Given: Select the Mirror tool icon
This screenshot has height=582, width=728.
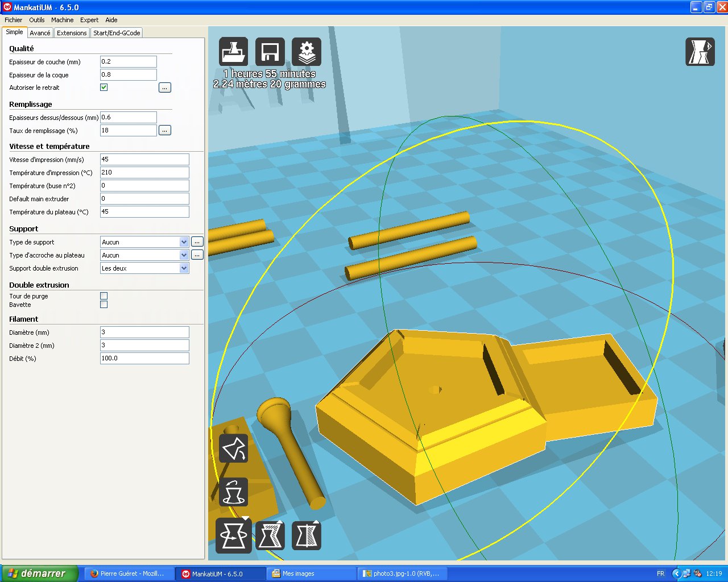Looking at the screenshot, I should click(307, 535).
